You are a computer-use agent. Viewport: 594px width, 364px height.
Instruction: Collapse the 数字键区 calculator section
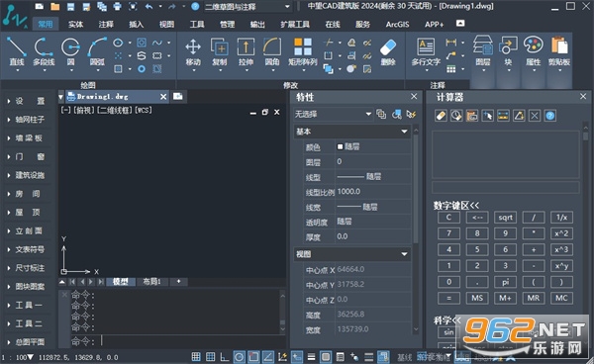click(x=456, y=206)
